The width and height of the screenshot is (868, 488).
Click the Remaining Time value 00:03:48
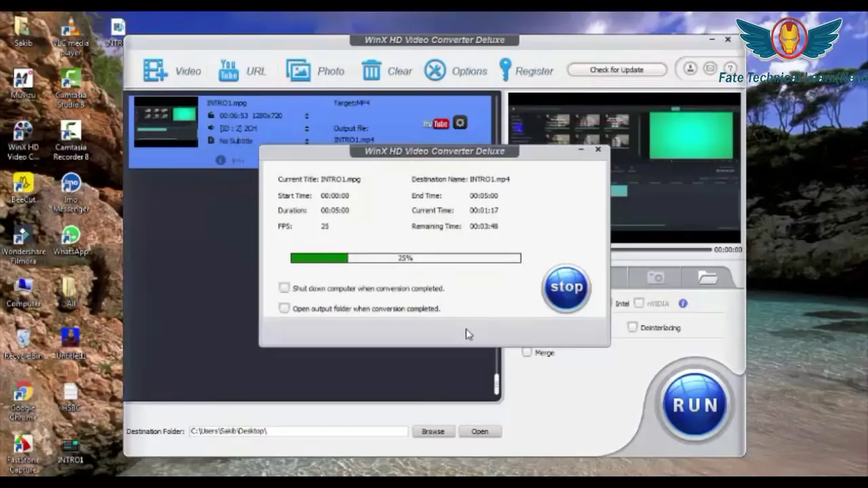pyautogui.click(x=484, y=226)
